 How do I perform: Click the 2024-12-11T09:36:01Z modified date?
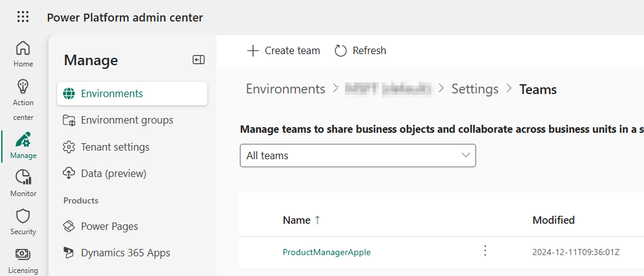point(576,252)
